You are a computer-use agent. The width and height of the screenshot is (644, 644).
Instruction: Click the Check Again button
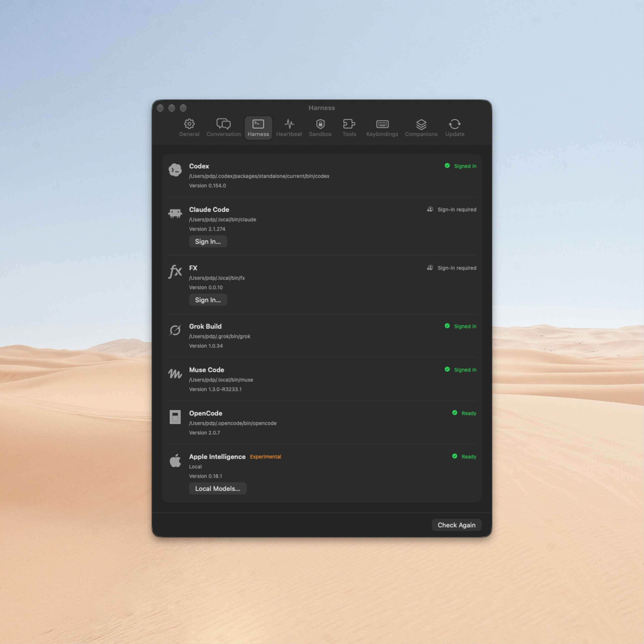click(456, 525)
